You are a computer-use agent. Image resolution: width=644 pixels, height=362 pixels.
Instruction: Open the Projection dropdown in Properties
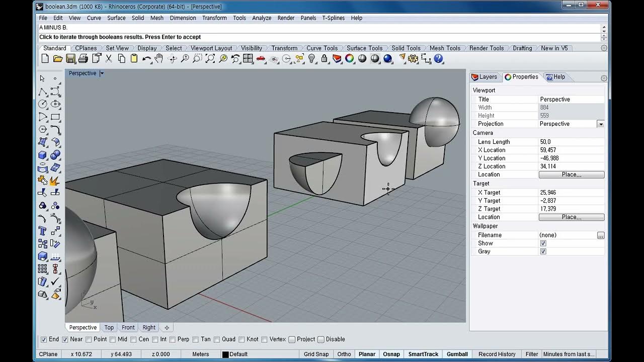pos(600,124)
